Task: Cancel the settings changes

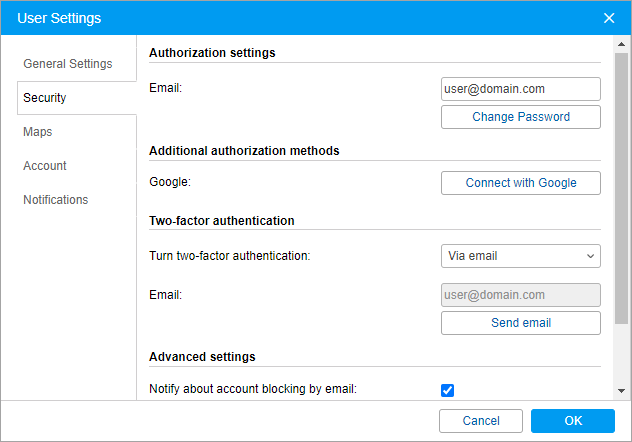Action: tap(480, 421)
